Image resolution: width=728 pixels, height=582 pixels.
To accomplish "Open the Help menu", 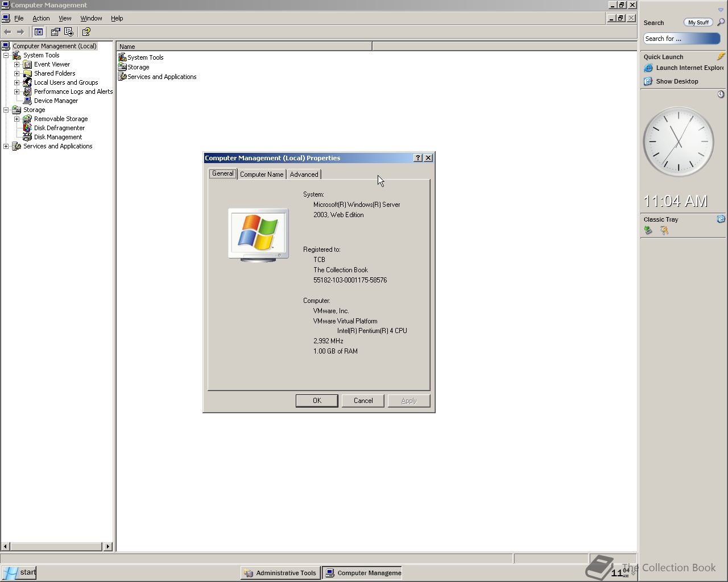I will [117, 18].
